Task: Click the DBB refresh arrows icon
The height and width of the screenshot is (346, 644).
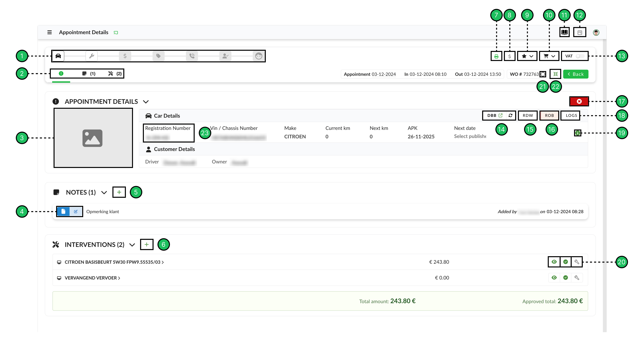Action: [x=510, y=115]
